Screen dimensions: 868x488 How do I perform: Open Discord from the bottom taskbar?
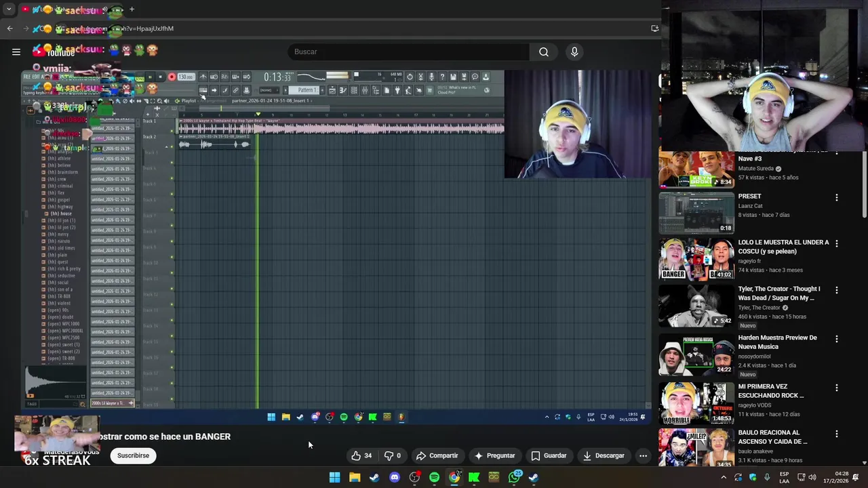(x=394, y=477)
